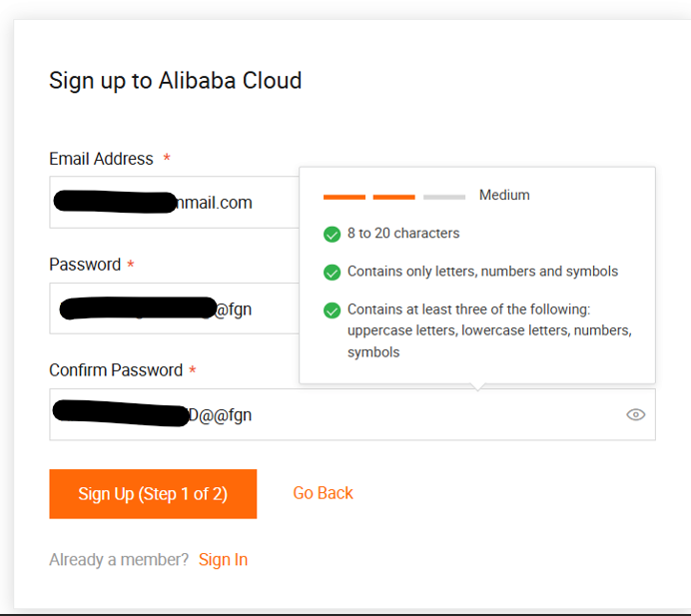Click the 'Confirm Password' field label
This screenshot has width=691, height=616.
click(x=116, y=370)
